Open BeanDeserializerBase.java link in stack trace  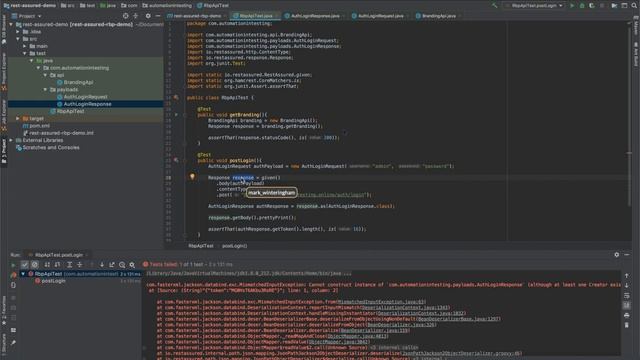pos(458,319)
